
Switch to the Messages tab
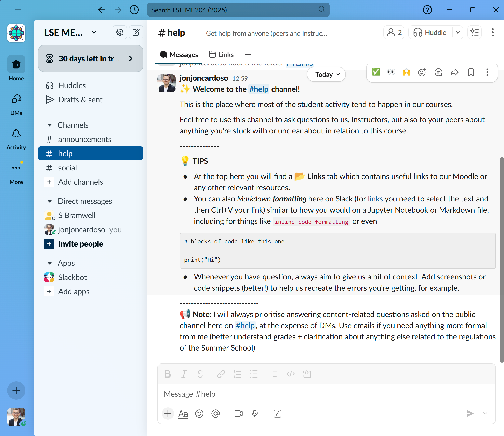[x=179, y=54]
